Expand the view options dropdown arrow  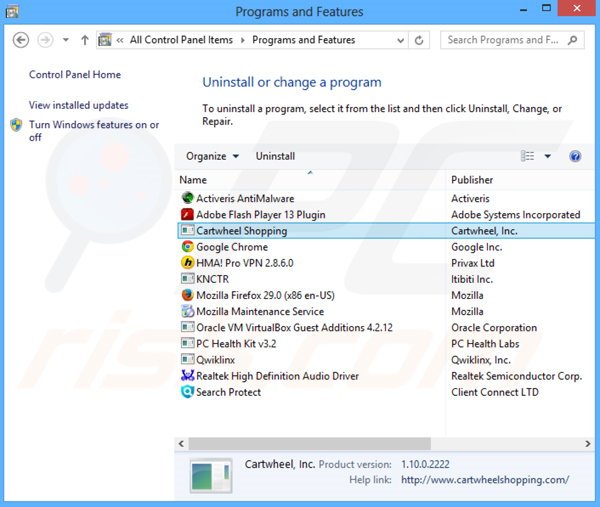pyautogui.click(x=548, y=157)
